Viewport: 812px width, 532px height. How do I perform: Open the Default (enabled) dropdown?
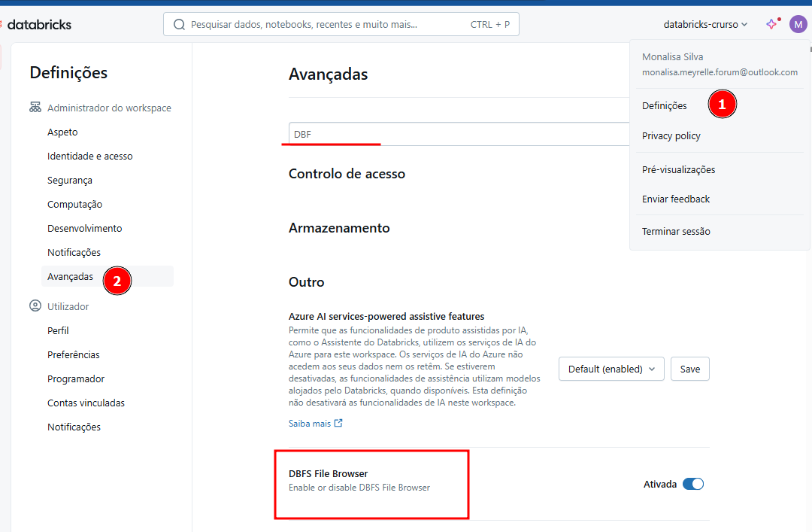coord(611,369)
